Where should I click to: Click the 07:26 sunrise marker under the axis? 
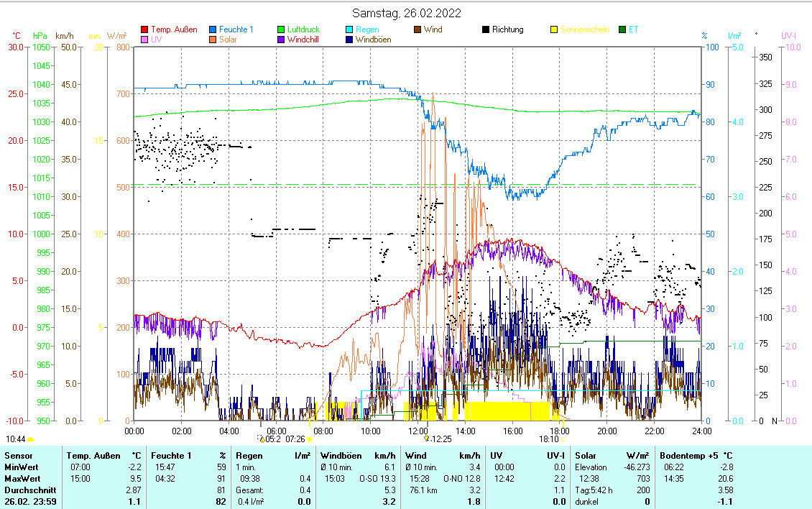(x=295, y=439)
